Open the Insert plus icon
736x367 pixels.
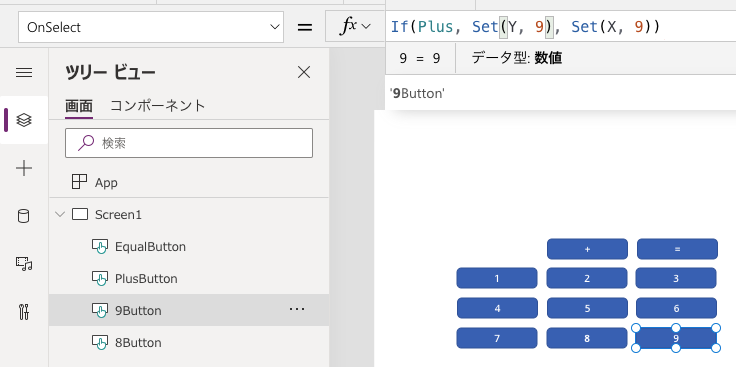tap(24, 168)
